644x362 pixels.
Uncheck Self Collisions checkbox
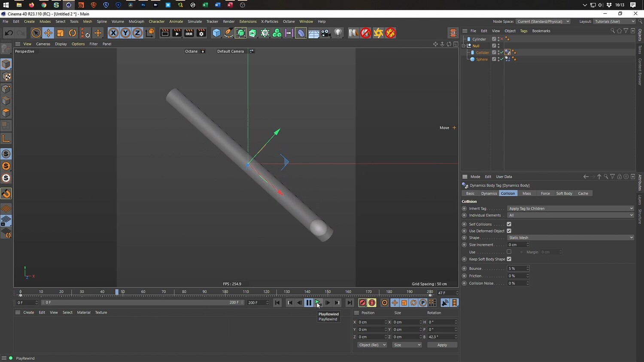[509, 224]
